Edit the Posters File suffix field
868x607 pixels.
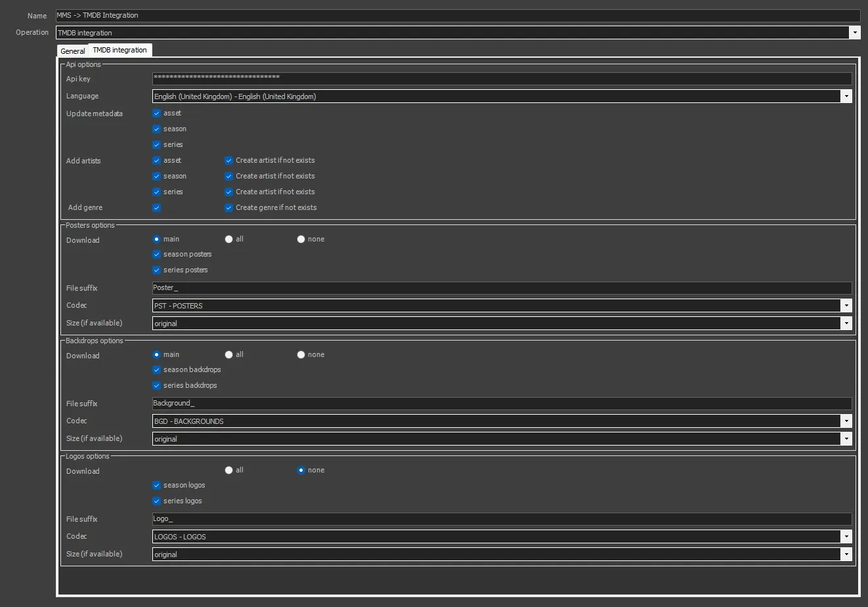502,288
